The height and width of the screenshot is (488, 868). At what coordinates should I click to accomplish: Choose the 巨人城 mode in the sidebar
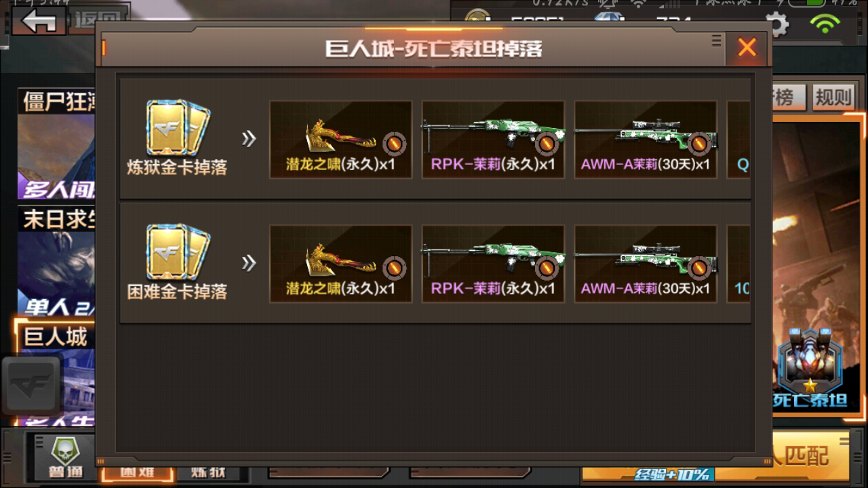coord(55,336)
